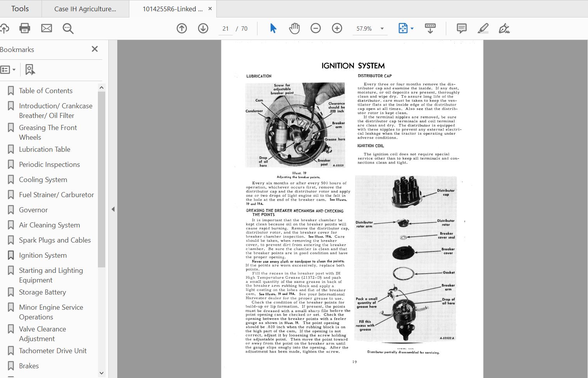The image size is (588, 378).
Task: Open the scrolling mode keyboard icon
Action: point(430,28)
